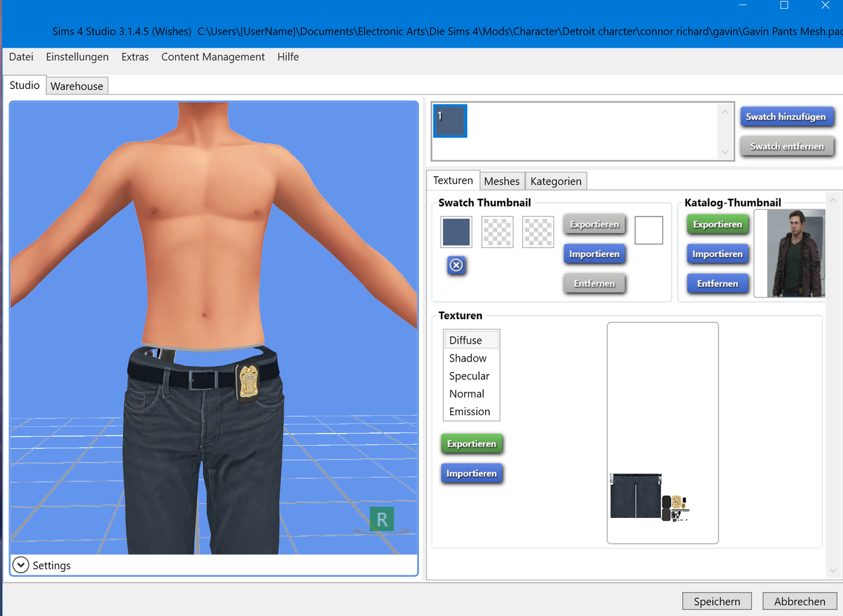
Task: Click Swatch hinzufügen button
Action: pyautogui.click(x=786, y=116)
